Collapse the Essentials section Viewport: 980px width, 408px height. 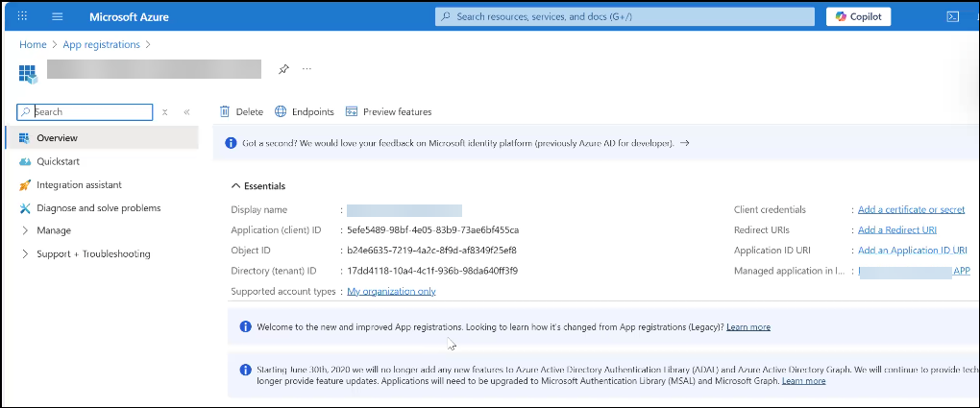click(258, 186)
